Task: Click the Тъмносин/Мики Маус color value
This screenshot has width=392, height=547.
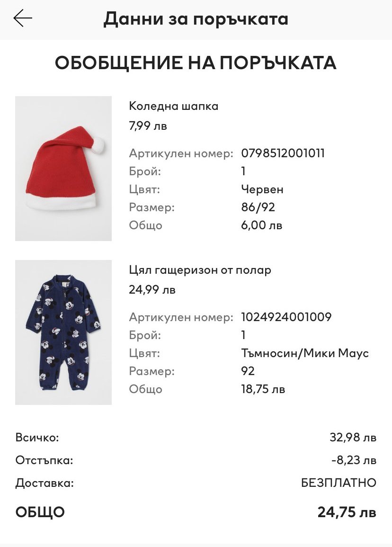Action: [305, 353]
